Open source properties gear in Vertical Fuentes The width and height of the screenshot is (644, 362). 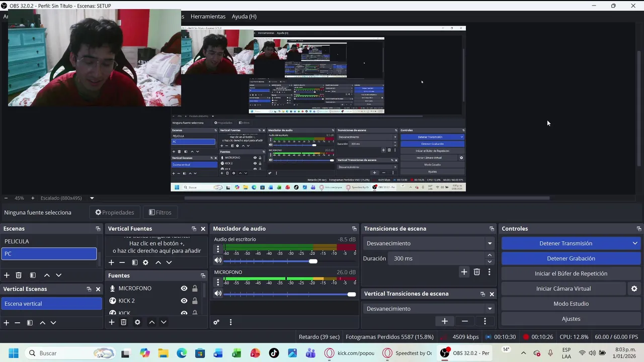(x=145, y=262)
